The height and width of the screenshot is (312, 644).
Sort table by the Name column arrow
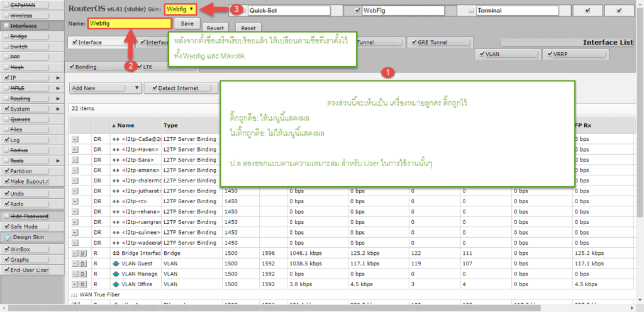point(114,126)
